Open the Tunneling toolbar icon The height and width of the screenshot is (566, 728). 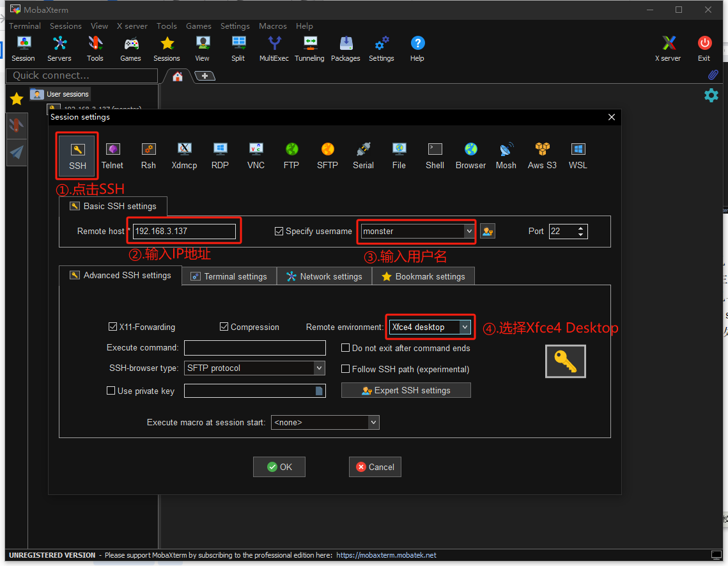[x=310, y=49]
